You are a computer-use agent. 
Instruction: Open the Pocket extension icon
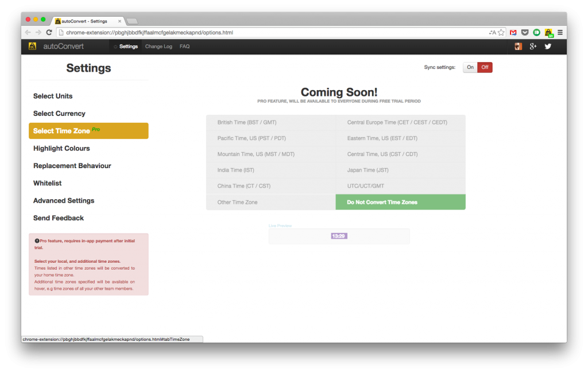pyautogui.click(x=524, y=32)
